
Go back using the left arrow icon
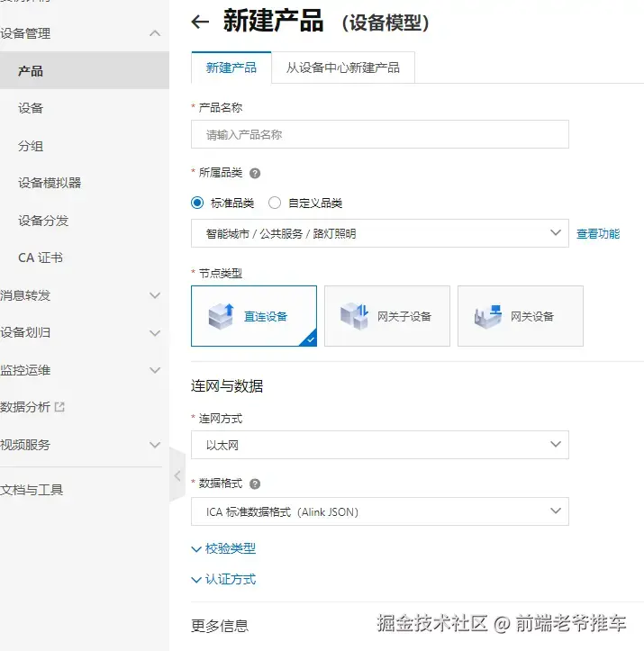pos(200,22)
